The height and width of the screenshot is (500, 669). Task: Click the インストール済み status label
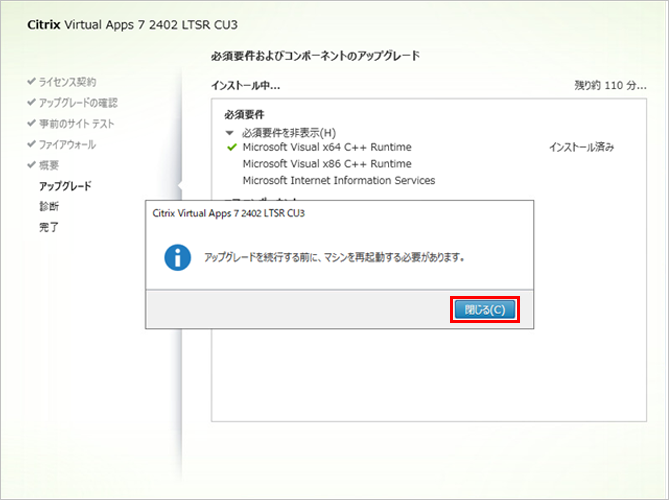(x=581, y=147)
